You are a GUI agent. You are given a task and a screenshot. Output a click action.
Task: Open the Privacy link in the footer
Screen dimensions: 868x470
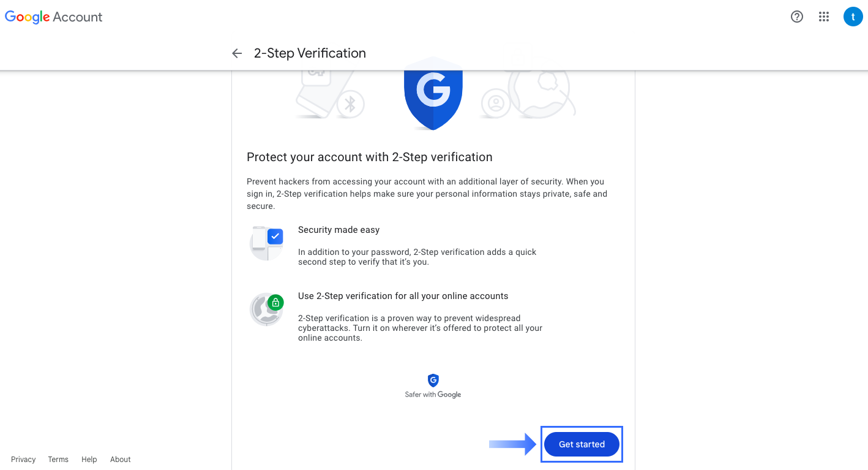click(23, 459)
